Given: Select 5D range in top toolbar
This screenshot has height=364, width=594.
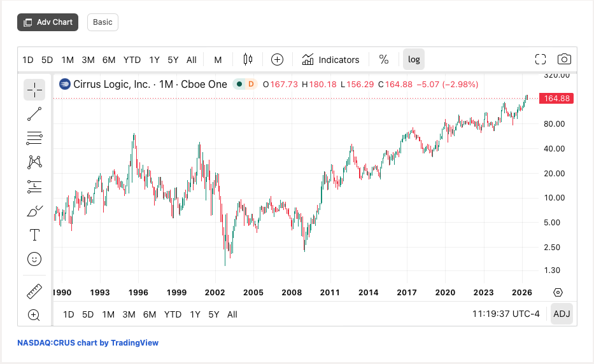Looking at the screenshot, I should click(47, 60).
